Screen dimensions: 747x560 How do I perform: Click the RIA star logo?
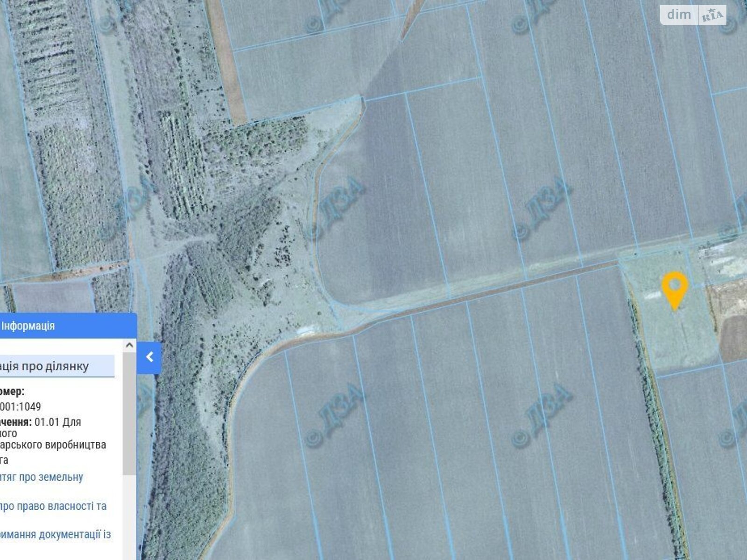[x=712, y=16]
